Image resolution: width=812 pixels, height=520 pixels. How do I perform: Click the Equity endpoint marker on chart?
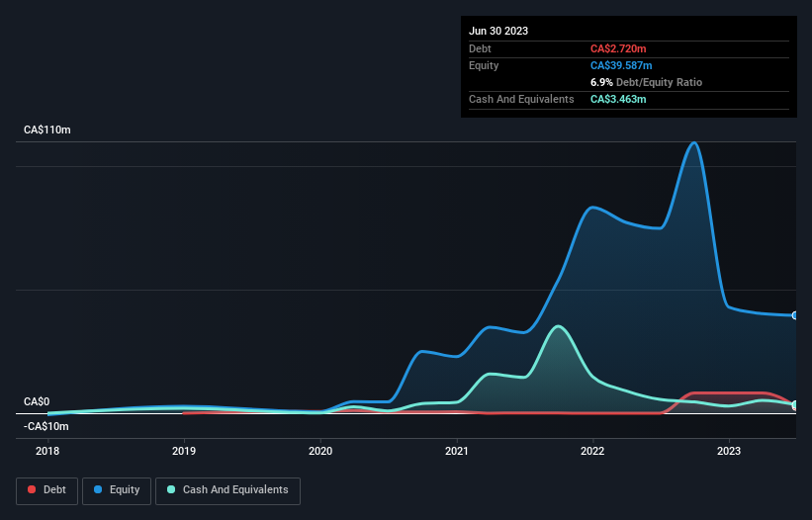tap(794, 315)
